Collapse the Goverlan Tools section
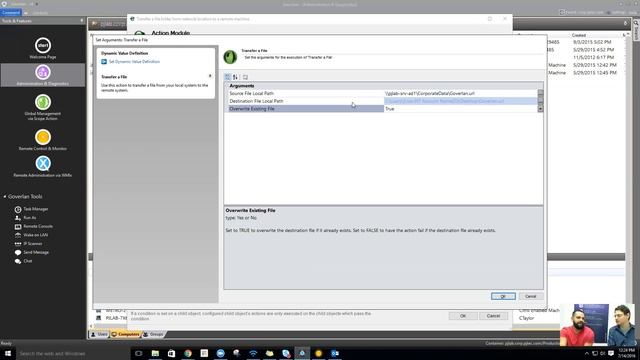This screenshot has height=360, width=640. point(5,197)
